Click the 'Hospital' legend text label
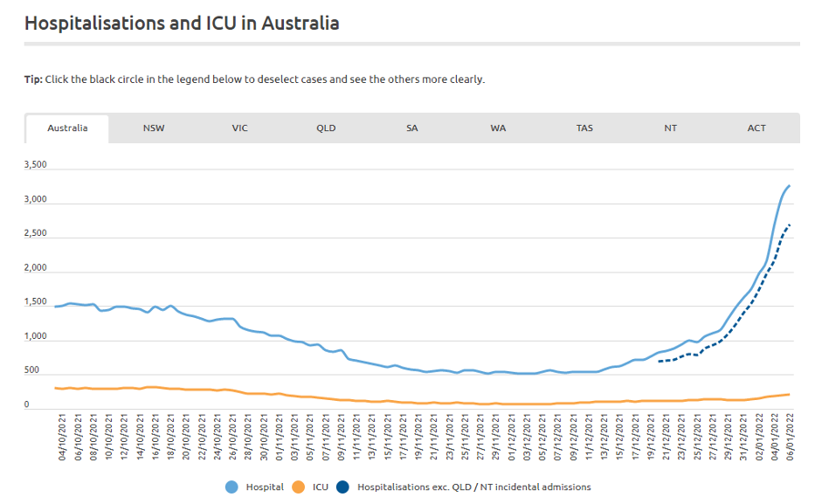 point(265,487)
